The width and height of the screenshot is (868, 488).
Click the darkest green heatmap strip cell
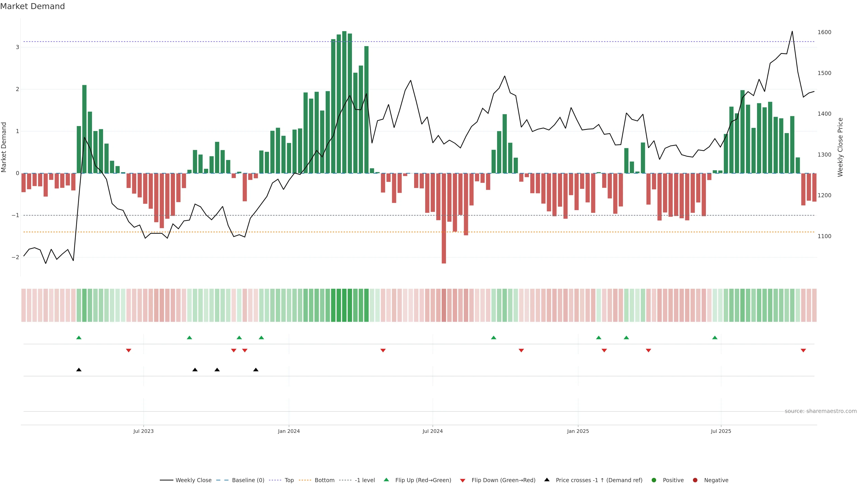point(344,305)
